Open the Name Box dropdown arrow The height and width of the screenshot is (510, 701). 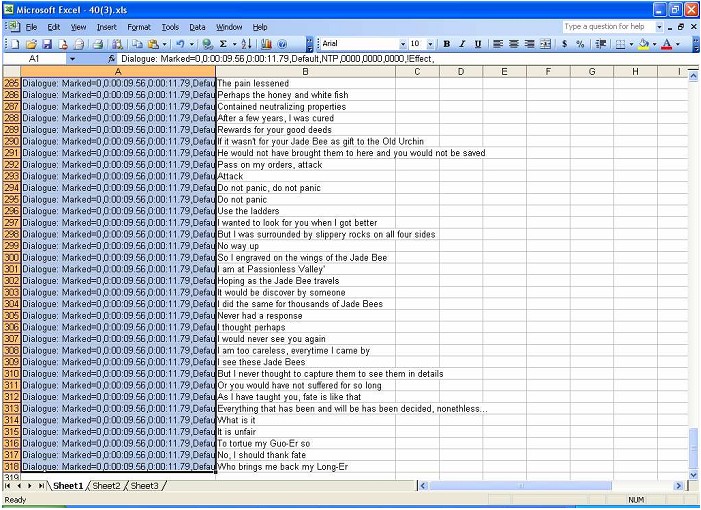(x=72, y=59)
